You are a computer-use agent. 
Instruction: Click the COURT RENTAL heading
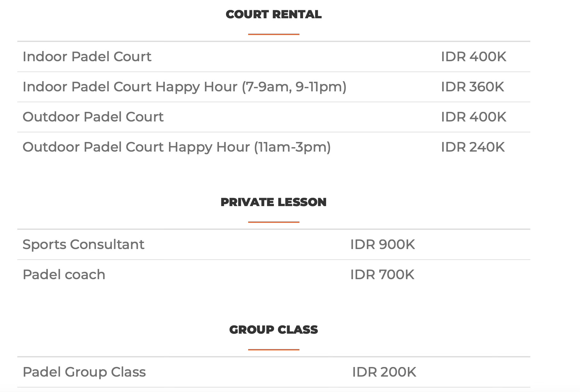273,14
